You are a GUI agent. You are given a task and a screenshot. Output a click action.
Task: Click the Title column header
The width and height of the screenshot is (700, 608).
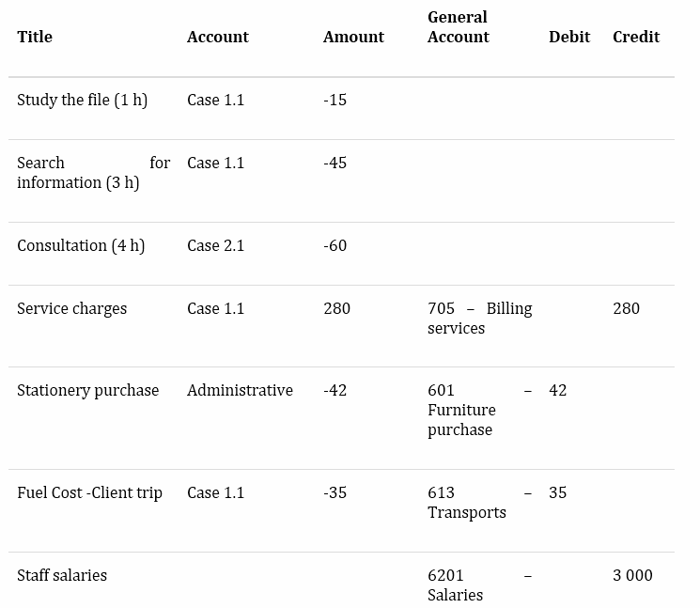tap(35, 37)
